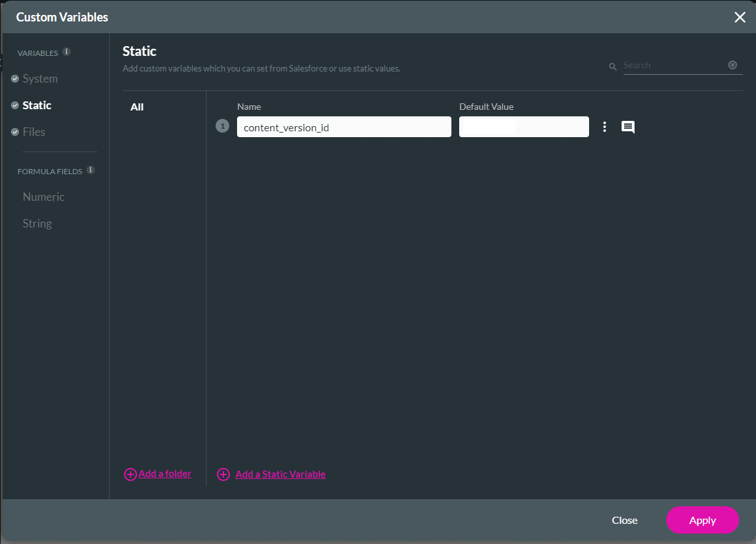The width and height of the screenshot is (756, 544).
Task: Open the Numeric formula fields section
Action: click(x=44, y=197)
